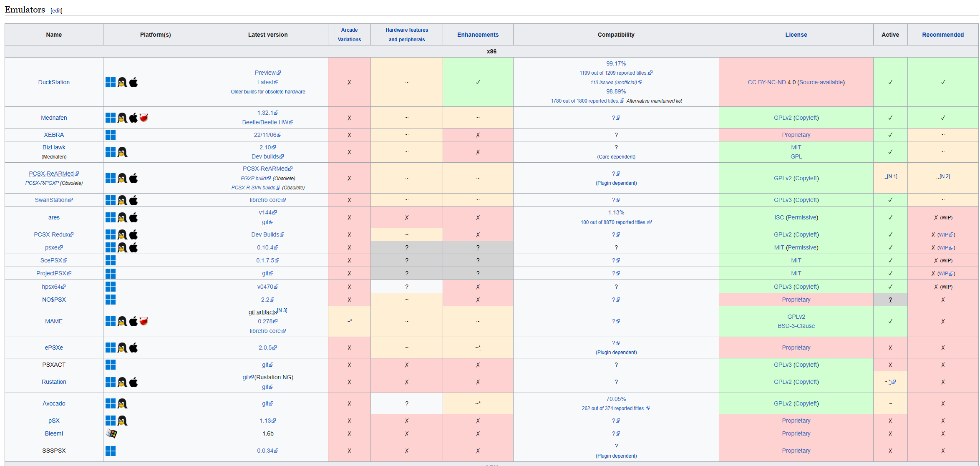Click the classic Windows flag icon in Bleem! row

111,433
